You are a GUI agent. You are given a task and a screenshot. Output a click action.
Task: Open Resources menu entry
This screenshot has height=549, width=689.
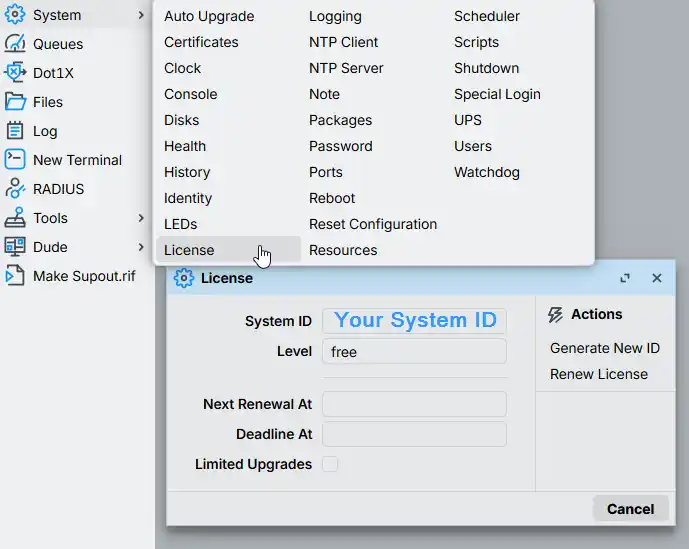coord(343,250)
